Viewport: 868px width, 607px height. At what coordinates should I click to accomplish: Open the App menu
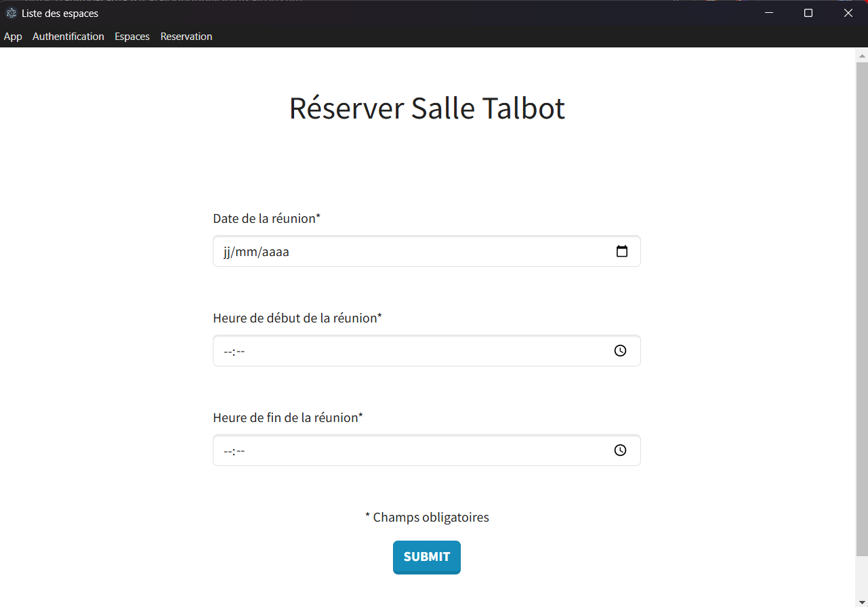13,37
